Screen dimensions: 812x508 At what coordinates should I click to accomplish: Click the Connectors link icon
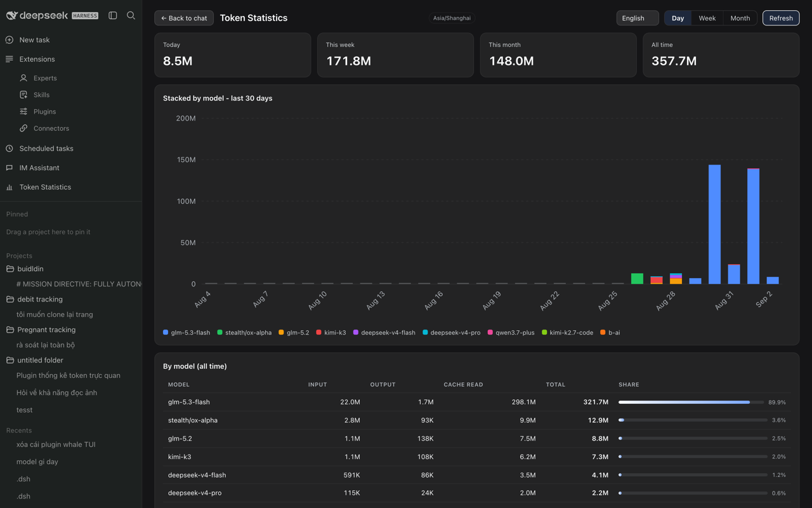point(23,128)
